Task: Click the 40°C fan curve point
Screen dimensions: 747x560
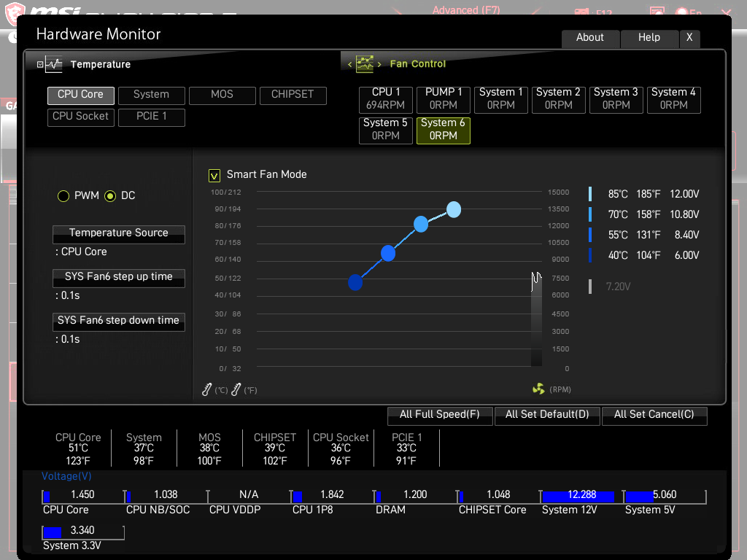Action: [x=355, y=282]
